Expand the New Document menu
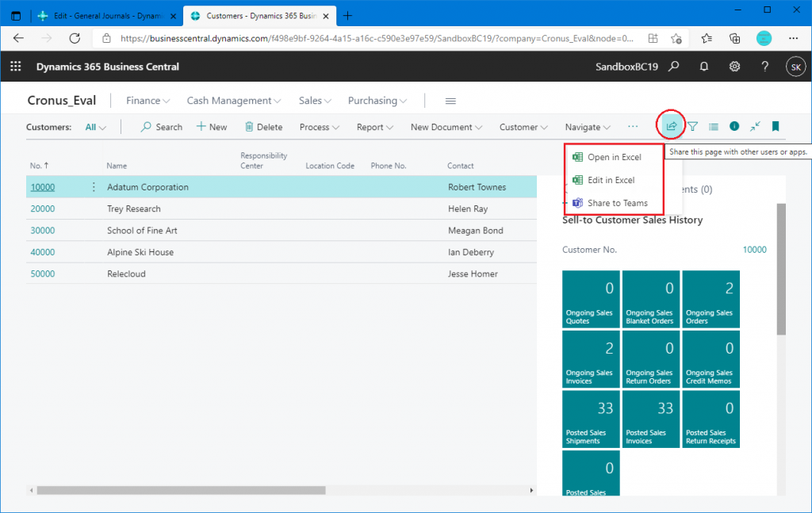This screenshot has height=513, width=812. point(446,127)
